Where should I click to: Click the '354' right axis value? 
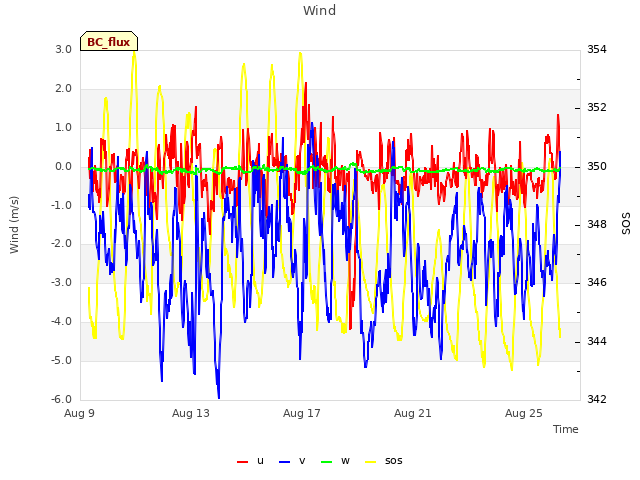tap(597, 49)
